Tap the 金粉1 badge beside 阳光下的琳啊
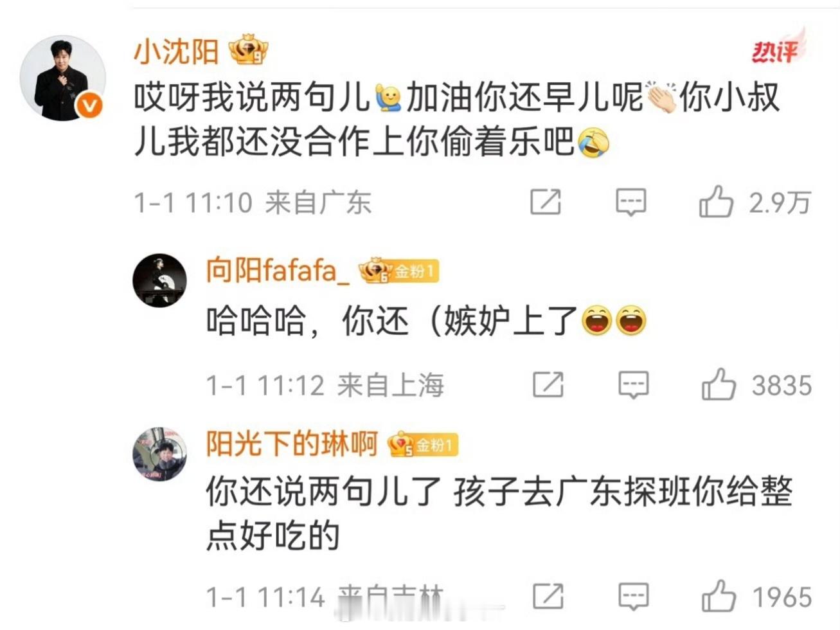840x630 pixels. coord(423,444)
